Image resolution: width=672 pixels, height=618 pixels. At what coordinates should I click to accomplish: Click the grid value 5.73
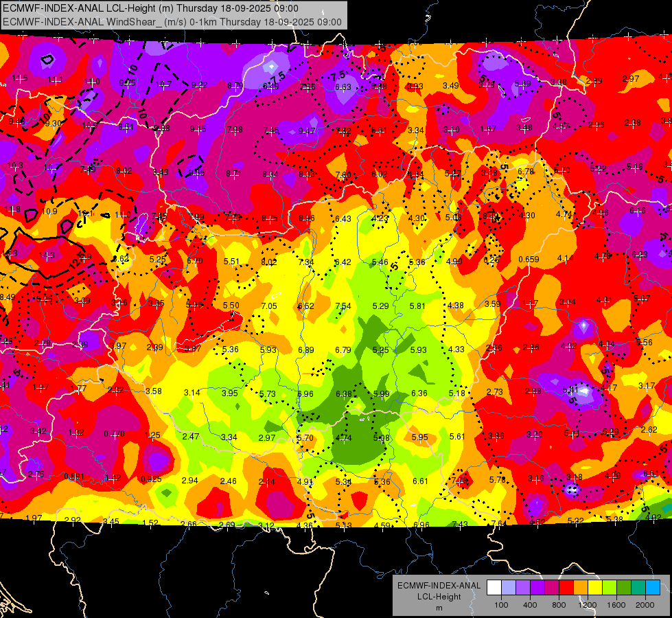(x=268, y=393)
